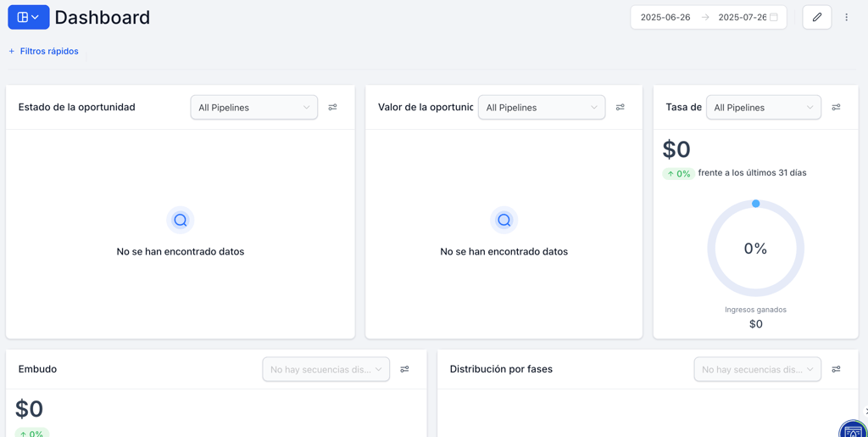Viewport: 868px width, 437px height.
Task: Expand All Pipelines dropdown in Tasa widget
Action: click(x=763, y=108)
